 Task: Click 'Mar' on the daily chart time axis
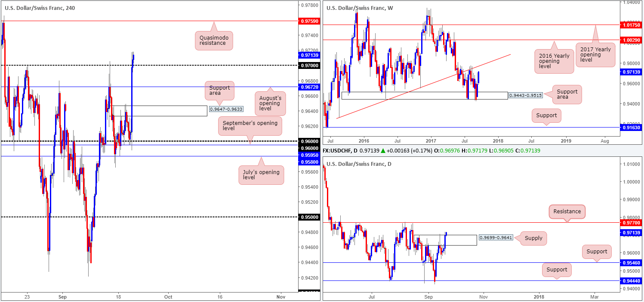[594, 297]
